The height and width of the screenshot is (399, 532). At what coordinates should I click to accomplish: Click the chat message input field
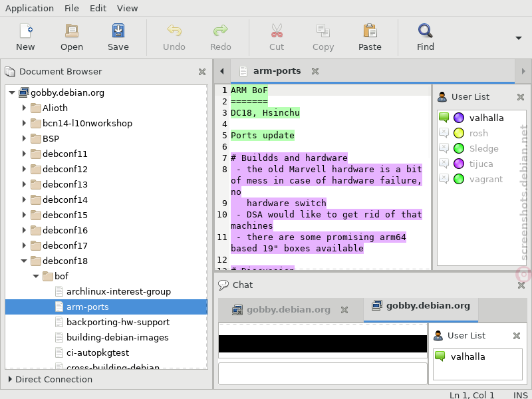coord(323,374)
